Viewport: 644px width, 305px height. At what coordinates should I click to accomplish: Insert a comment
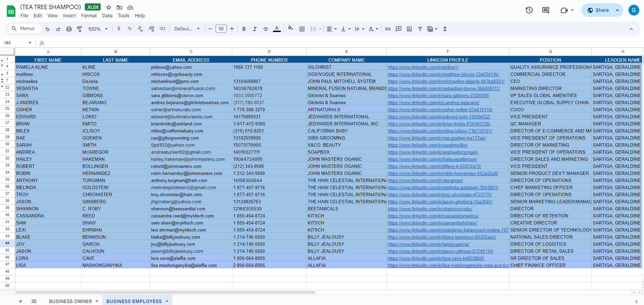(399, 29)
